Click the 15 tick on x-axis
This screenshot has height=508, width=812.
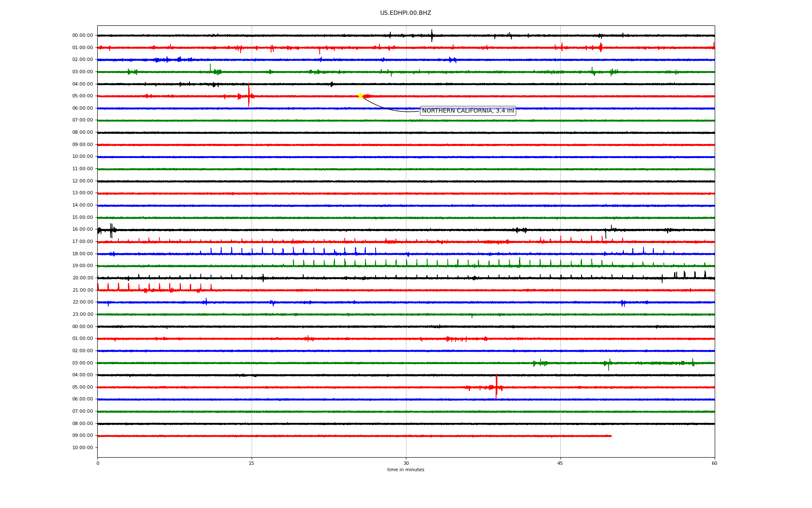click(252, 463)
